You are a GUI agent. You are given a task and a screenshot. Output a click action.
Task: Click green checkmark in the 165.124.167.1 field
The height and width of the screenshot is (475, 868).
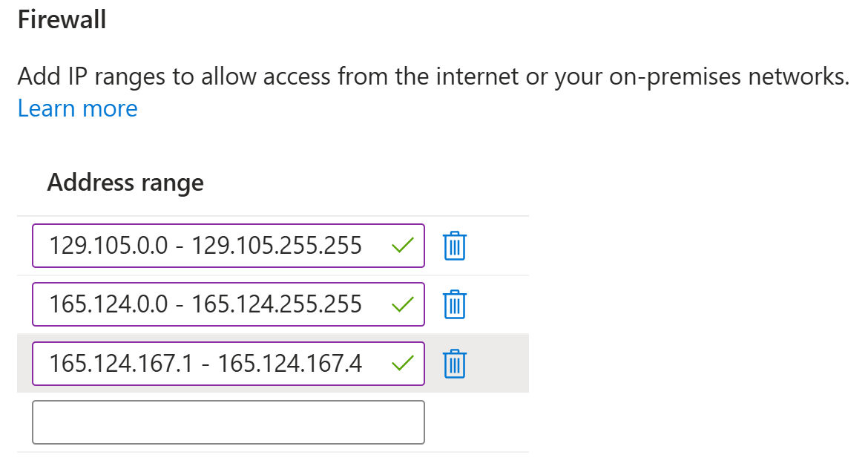[402, 364]
